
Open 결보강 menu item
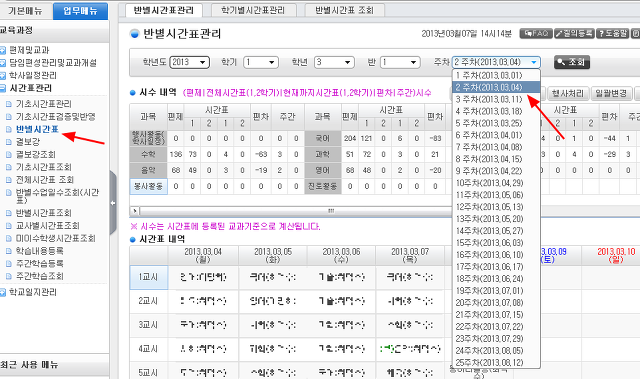(x=28, y=142)
